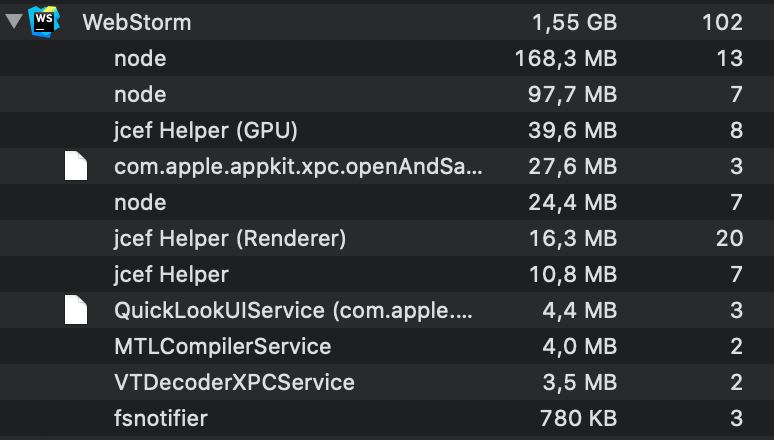Select the VTDecoderXPCService process
Image resolution: width=774 pixels, height=440 pixels.
[x=387, y=382]
